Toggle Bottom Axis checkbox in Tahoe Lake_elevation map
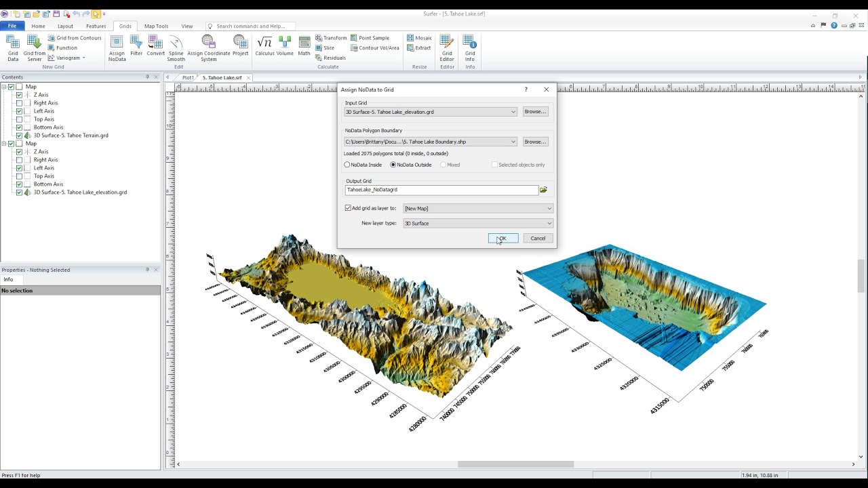The width and height of the screenshot is (868, 488). [19, 184]
